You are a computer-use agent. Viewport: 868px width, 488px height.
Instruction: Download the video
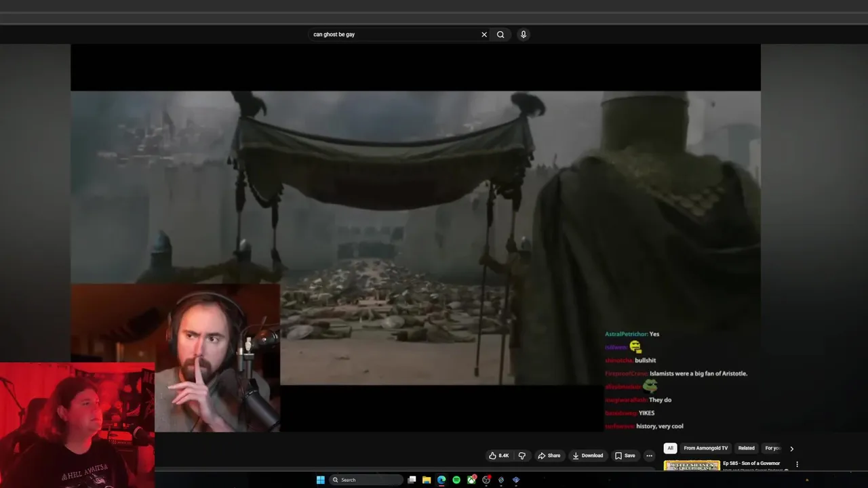pos(588,455)
